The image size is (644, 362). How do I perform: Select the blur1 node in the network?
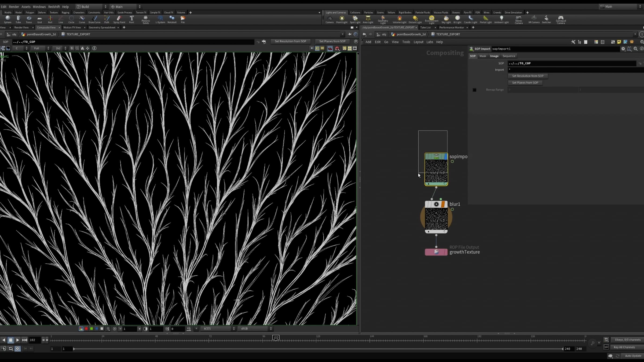[436, 217]
